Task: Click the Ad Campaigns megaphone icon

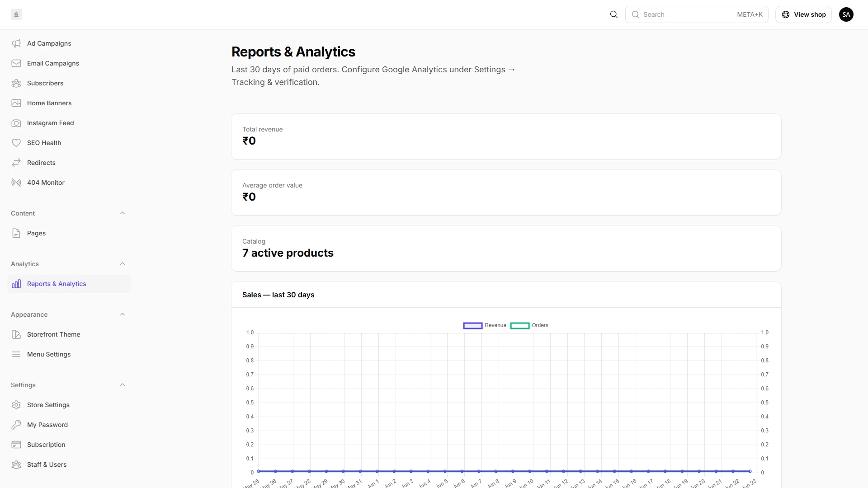Action: pos(16,43)
